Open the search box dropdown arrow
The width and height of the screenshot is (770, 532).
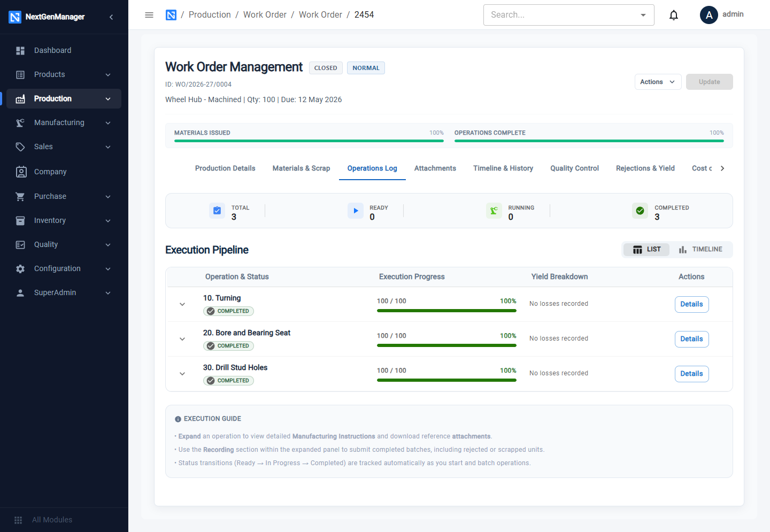pyautogui.click(x=643, y=15)
